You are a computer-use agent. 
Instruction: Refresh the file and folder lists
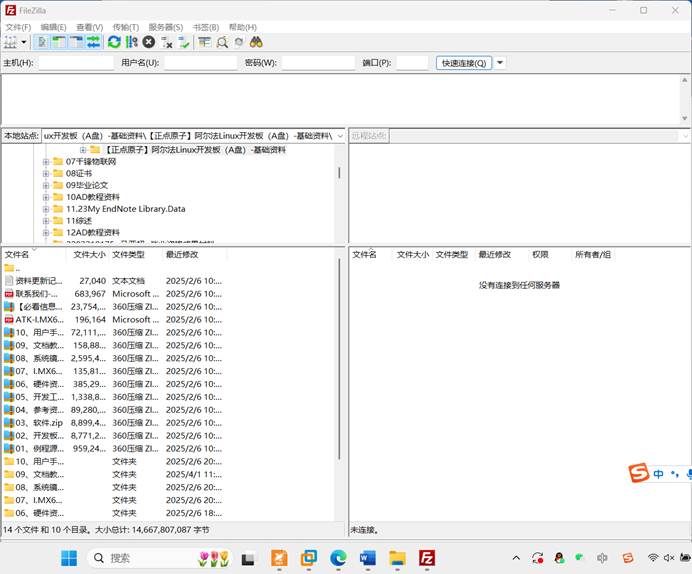(x=114, y=42)
